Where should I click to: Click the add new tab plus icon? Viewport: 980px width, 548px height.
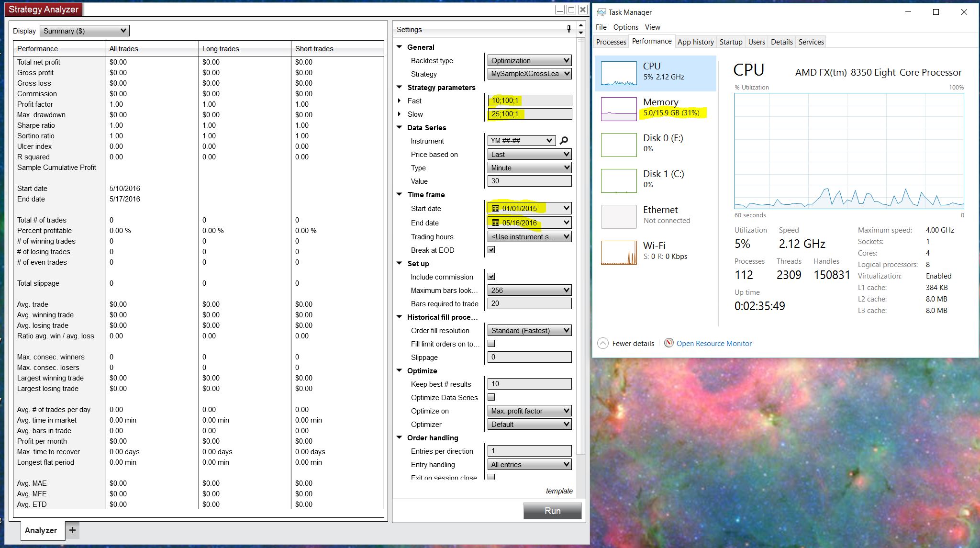pyautogui.click(x=72, y=530)
